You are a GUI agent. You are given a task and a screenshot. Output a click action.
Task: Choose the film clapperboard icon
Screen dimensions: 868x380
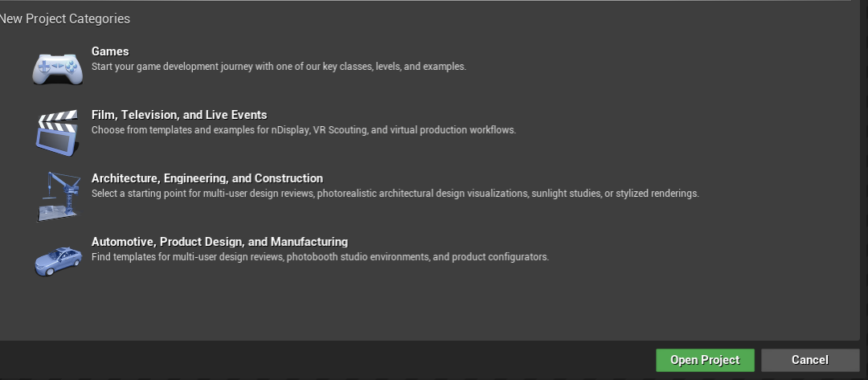coord(58,133)
